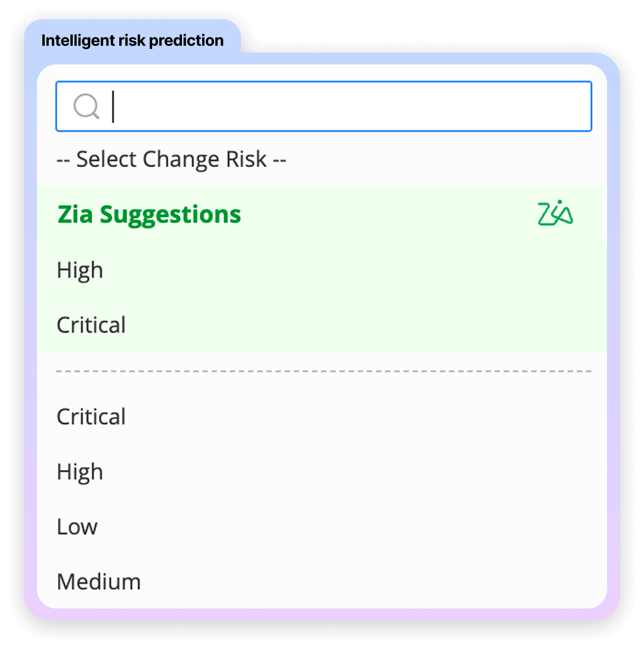Select the search icon inside the input box
The width and height of the screenshot is (644, 649).
(x=87, y=106)
